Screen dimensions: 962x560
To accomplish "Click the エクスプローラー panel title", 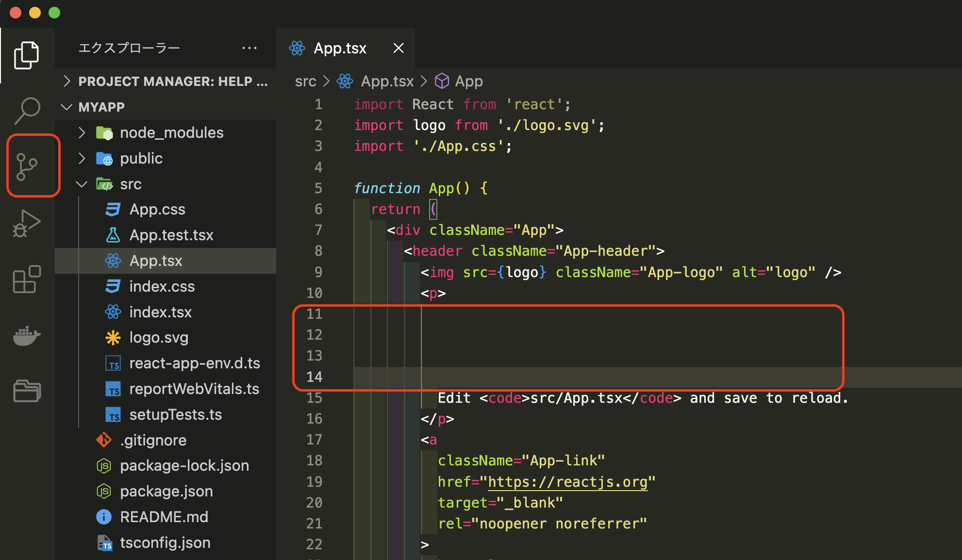I will click(129, 48).
